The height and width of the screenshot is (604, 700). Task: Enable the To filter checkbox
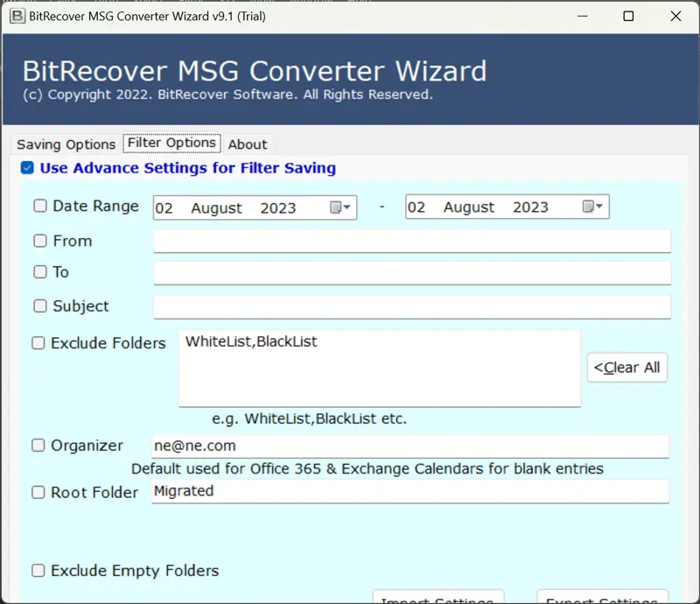coord(40,272)
